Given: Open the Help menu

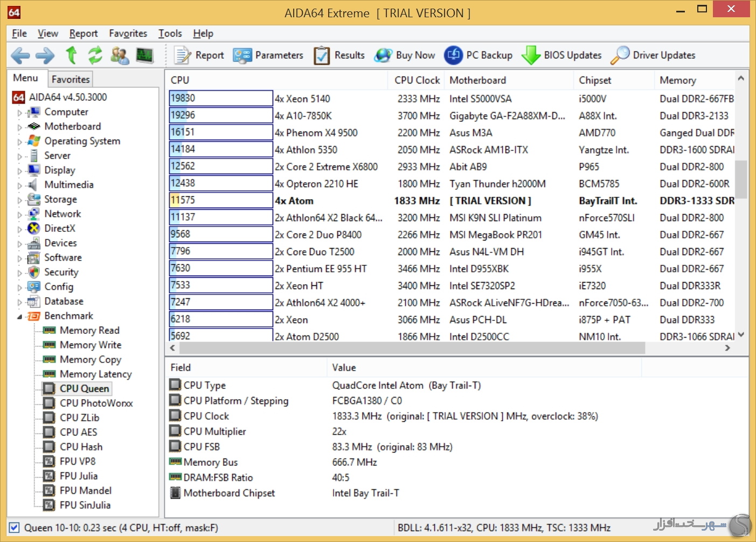Looking at the screenshot, I should pyautogui.click(x=203, y=33).
